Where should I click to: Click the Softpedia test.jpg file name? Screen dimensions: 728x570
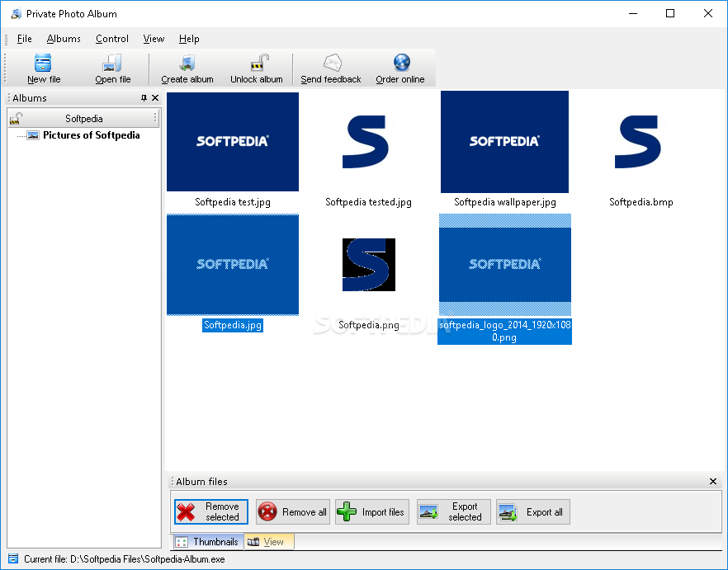(233, 202)
